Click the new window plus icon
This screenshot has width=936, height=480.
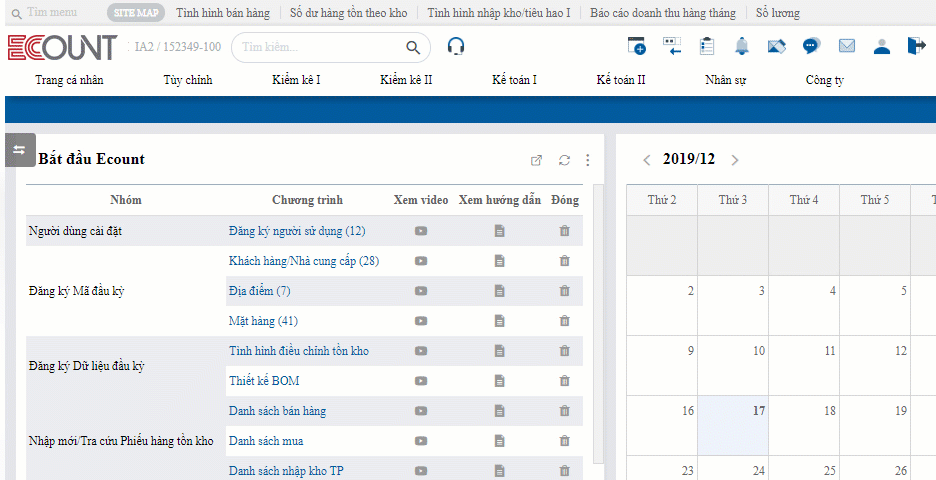tap(637, 46)
